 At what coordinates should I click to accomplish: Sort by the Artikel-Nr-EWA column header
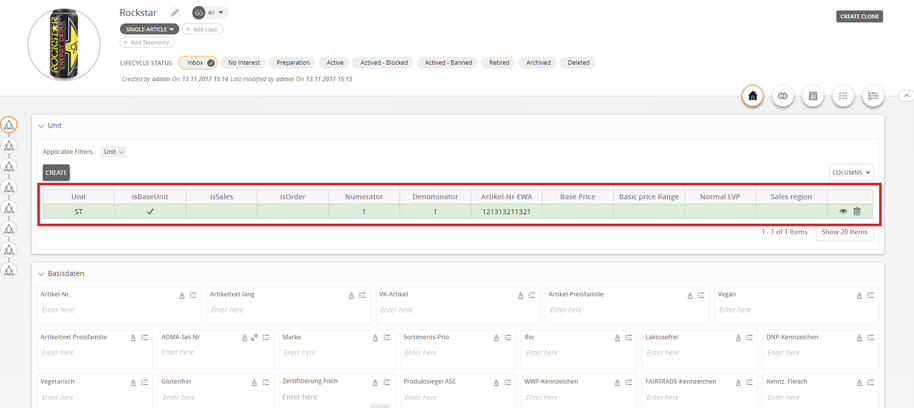pyautogui.click(x=506, y=197)
